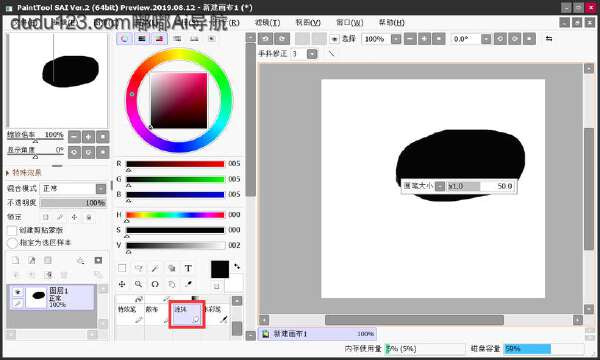Select the Text tool
Screen dimensions: 600x360
(x=188, y=268)
